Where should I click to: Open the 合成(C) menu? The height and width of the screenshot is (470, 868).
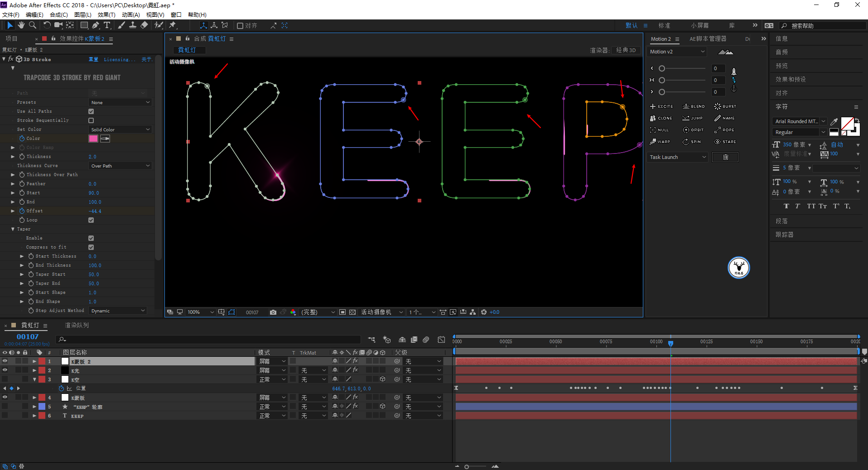pyautogui.click(x=59, y=15)
